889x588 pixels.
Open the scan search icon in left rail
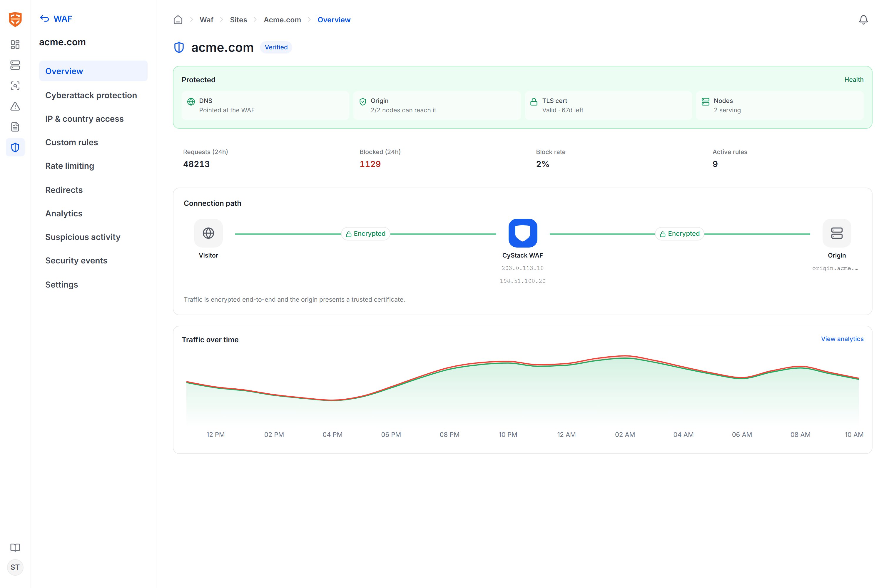pos(15,86)
